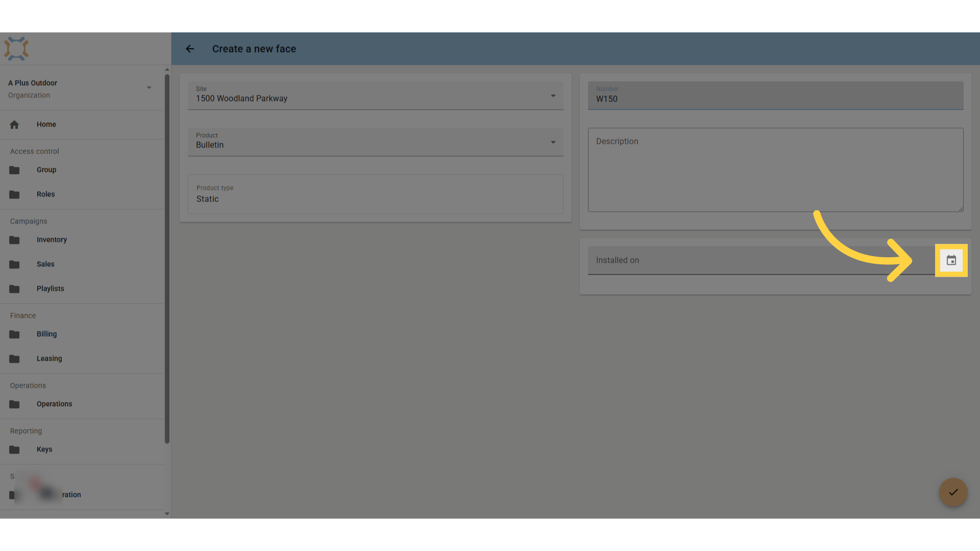Open Inventory in sidebar
The image size is (980, 551).
pyautogui.click(x=82, y=240)
